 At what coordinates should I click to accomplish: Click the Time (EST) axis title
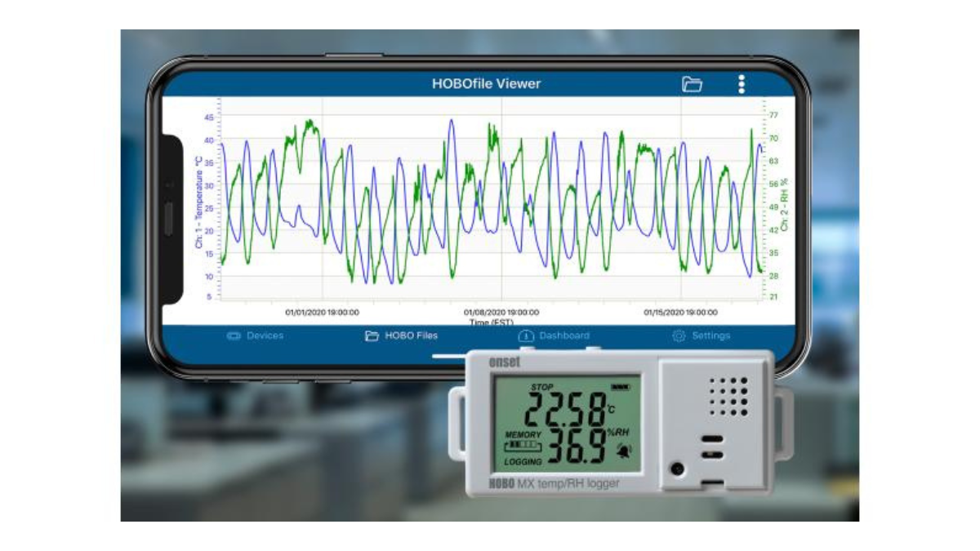click(490, 322)
